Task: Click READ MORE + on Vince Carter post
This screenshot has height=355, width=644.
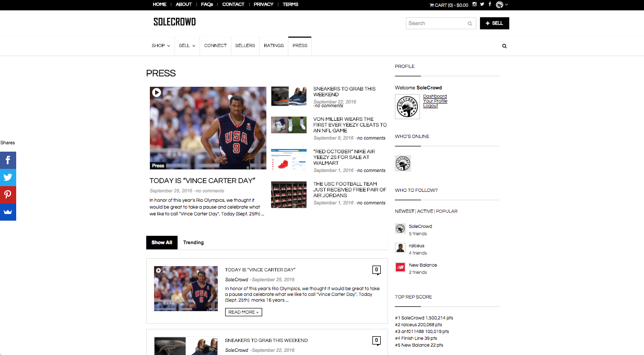Action: [x=243, y=312]
